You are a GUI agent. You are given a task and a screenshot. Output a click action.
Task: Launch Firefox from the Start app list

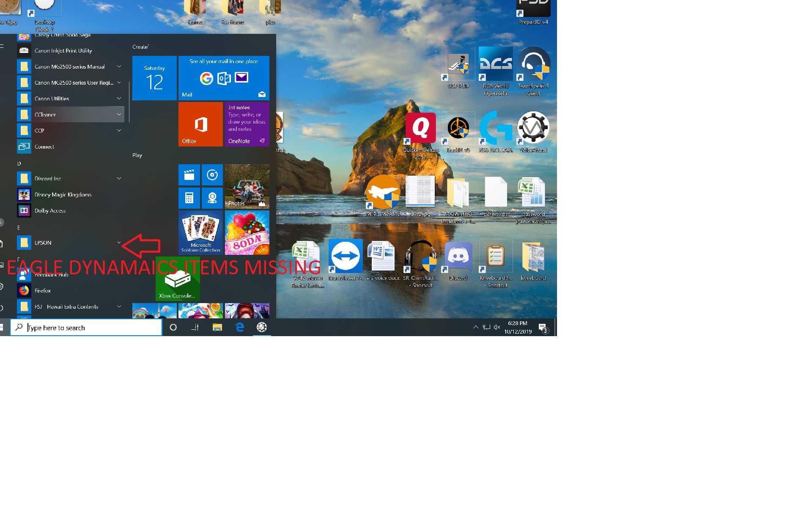pos(71,290)
